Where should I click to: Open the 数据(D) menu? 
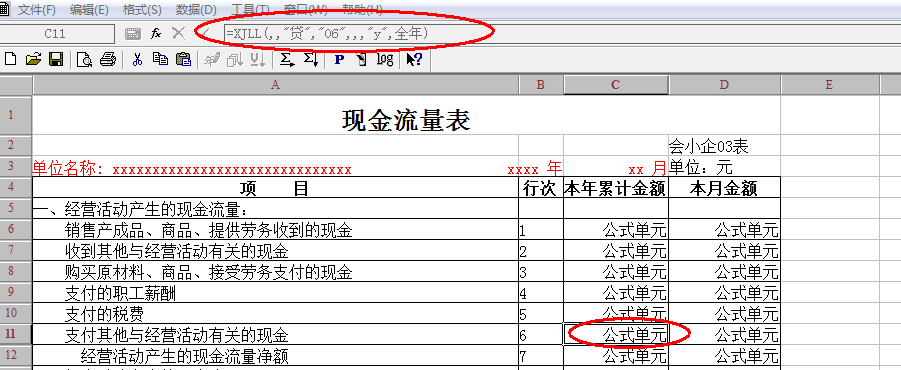coord(197,10)
